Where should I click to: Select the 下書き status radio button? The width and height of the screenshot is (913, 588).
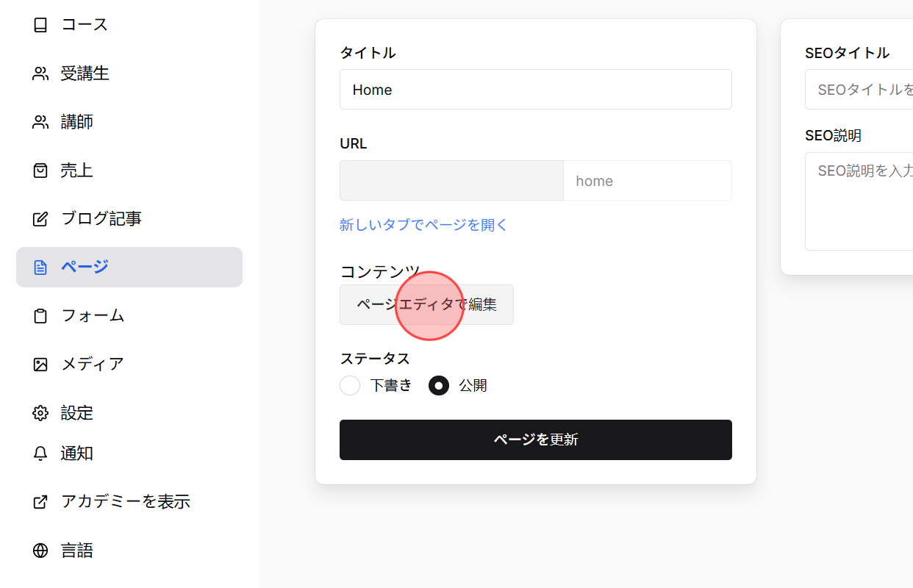point(350,385)
